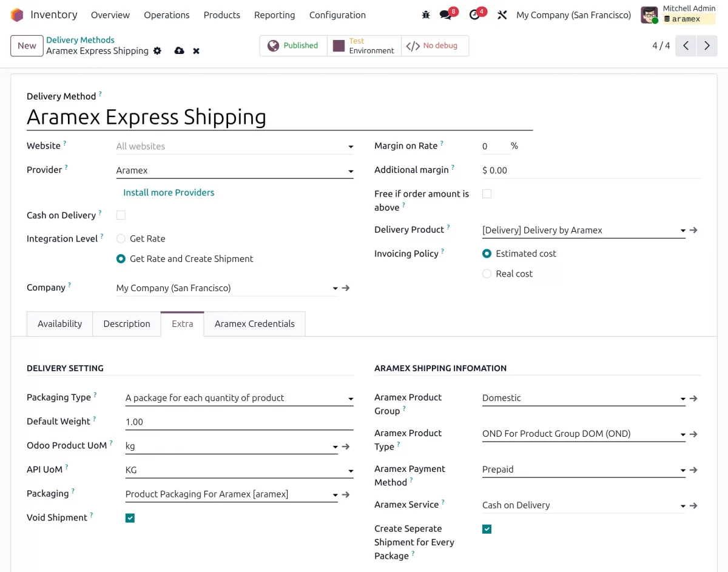Image resolution: width=728 pixels, height=572 pixels.
Task: Open the bug debug tools icon
Action: tap(426, 15)
